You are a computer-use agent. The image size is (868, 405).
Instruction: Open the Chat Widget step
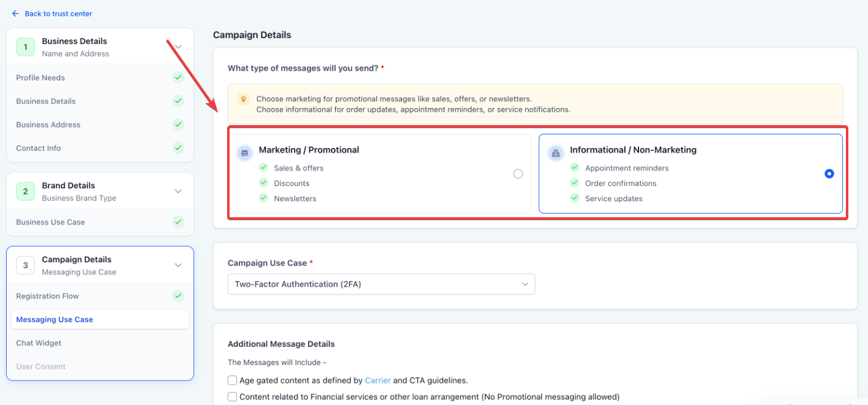tap(39, 343)
